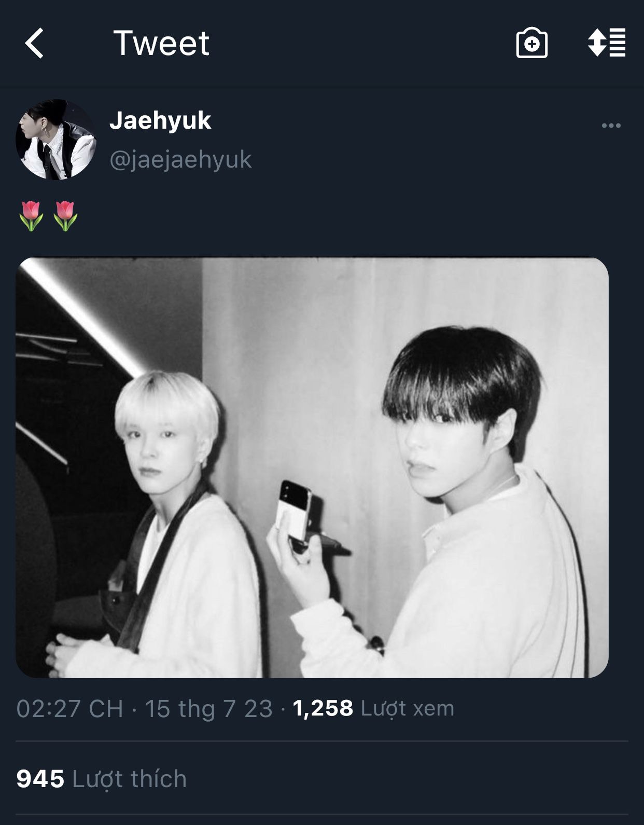The image size is (644, 825).
Task: Tap the tweet timestamp 02:27 CH
Action: point(69,709)
